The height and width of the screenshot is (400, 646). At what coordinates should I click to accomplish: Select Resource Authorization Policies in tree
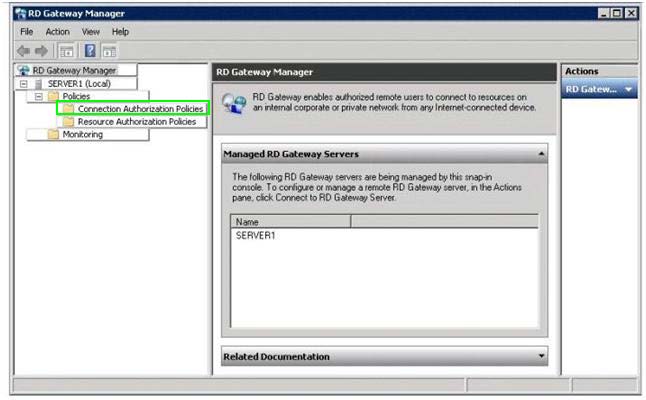coord(137,122)
